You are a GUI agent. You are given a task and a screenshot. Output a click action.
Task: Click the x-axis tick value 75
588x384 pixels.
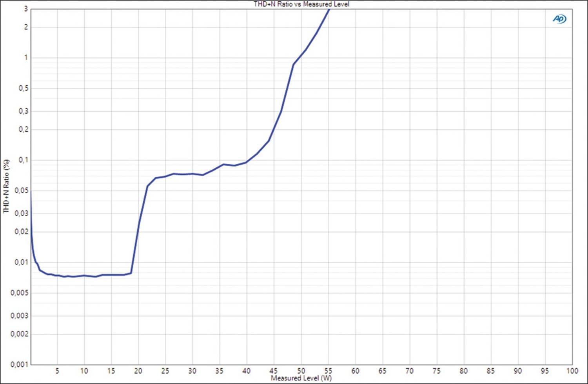click(x=436, y=371)
